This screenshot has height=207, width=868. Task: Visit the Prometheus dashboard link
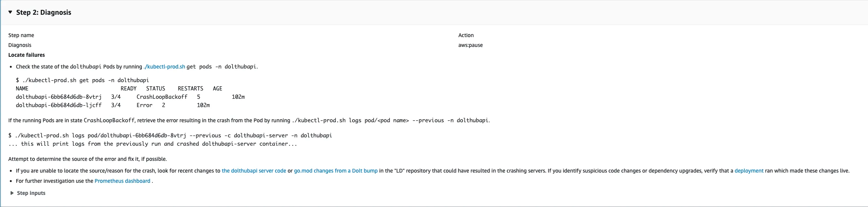point(122,181)
